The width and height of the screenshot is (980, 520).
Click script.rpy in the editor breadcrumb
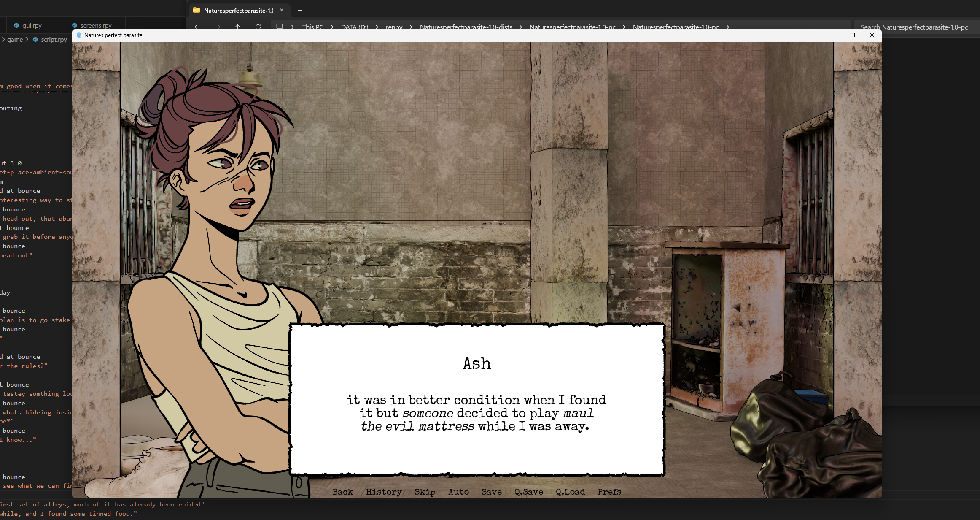click(x=54, y=39)
